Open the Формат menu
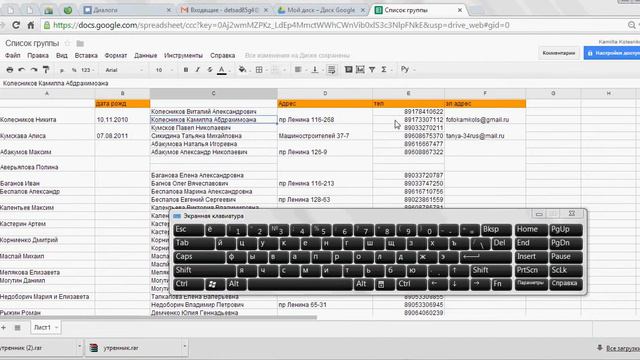 click(116, 56)
